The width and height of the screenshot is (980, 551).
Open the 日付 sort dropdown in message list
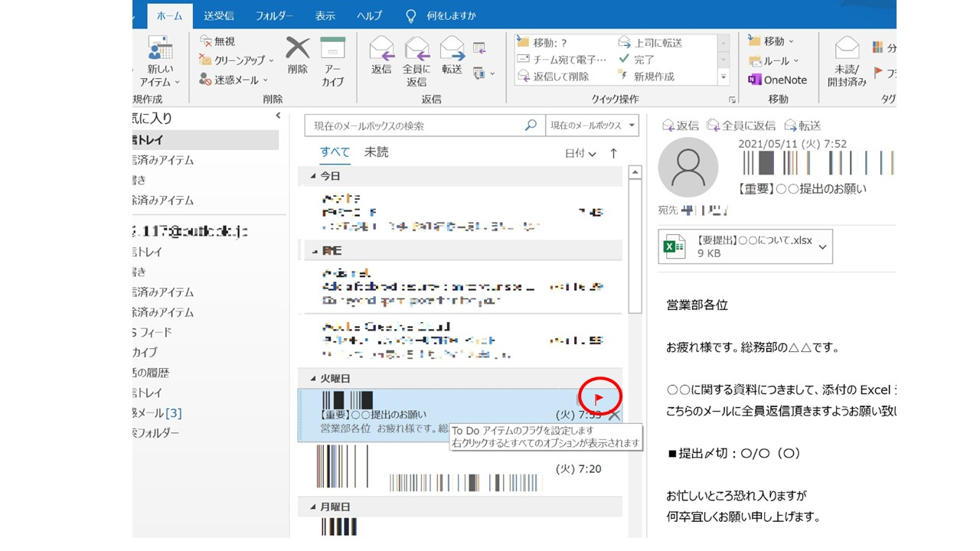click(x=578, y=153)
